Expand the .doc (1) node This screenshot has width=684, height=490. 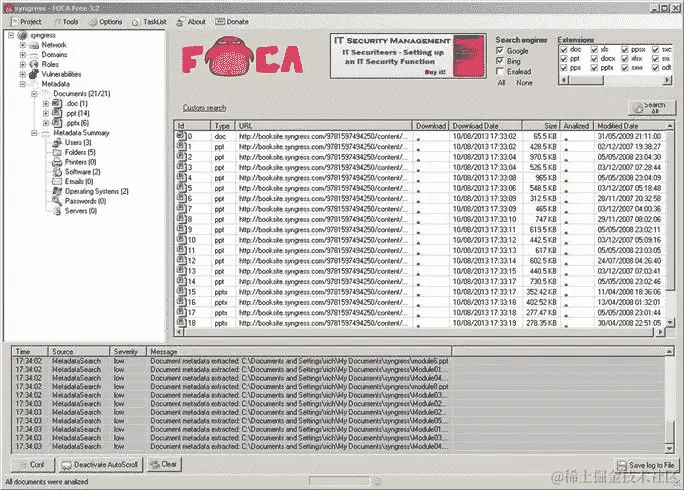[46, 103]
